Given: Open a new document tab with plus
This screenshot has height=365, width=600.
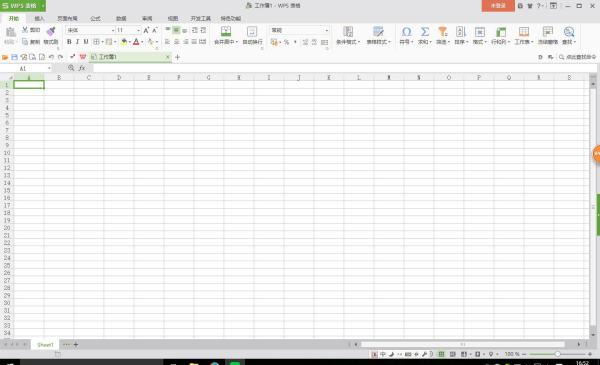Looking at the screenshot, I should tap(177, 57).
